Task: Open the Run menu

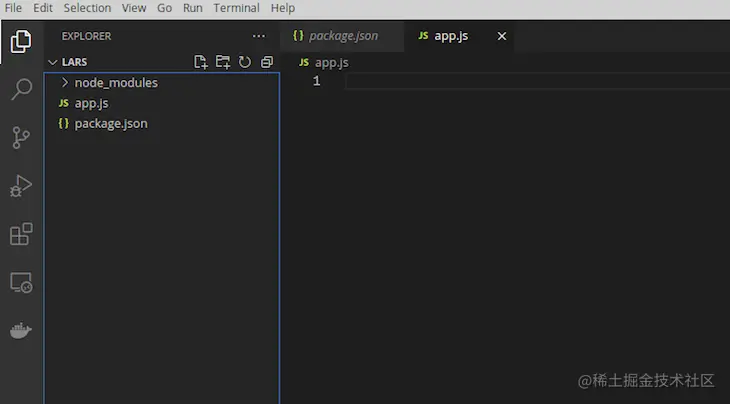Action: pos(193,8)
